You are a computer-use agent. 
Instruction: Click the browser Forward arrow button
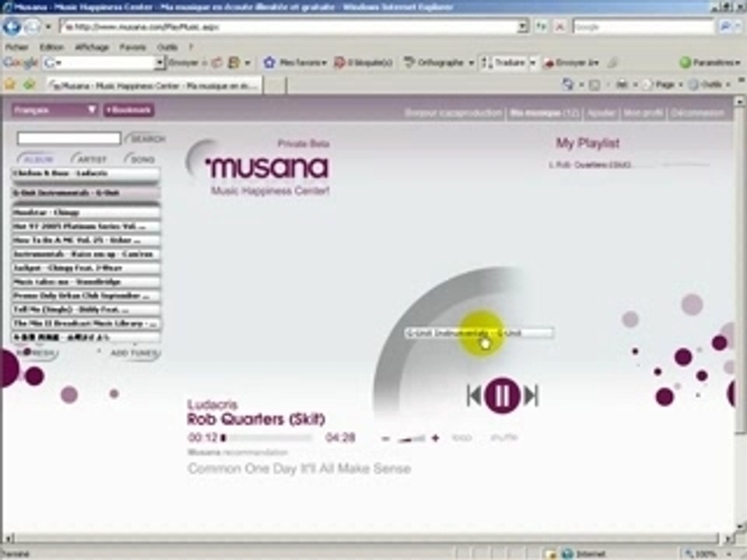tap(33, 26)
